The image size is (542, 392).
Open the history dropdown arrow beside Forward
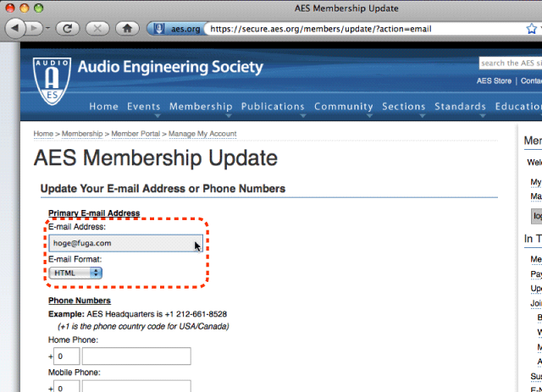click(47, 28)
